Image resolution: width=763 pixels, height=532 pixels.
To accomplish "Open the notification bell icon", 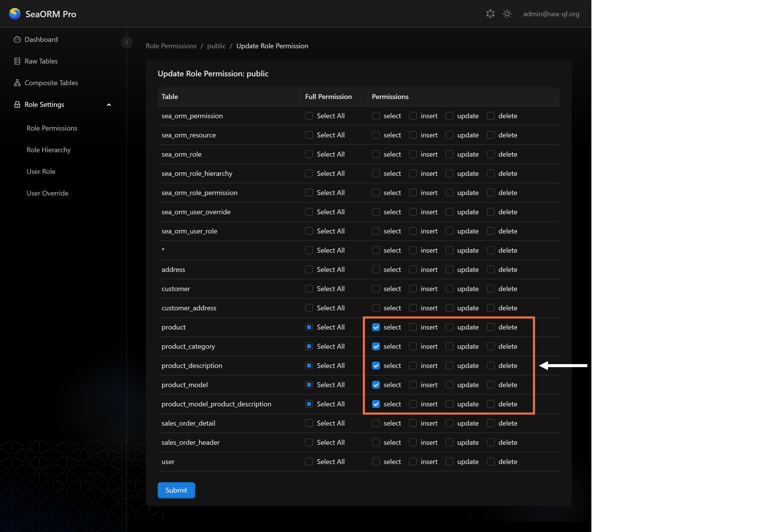I will (490, 14).
